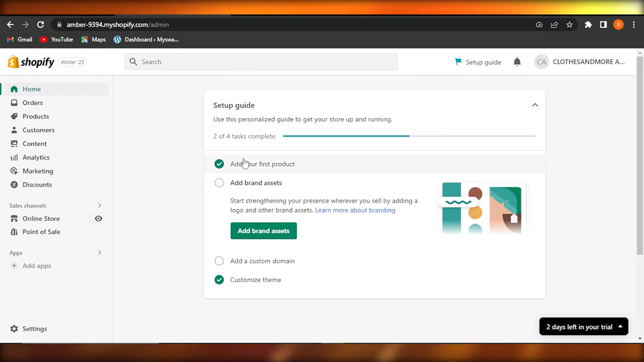Click the setup tasks progress bar

click(409, 136)
